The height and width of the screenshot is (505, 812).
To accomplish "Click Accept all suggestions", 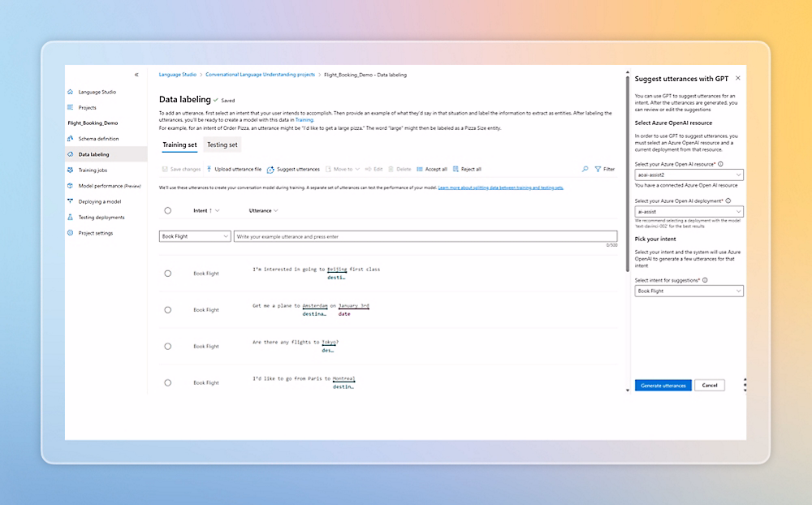I will pyautogui.click(x=432, y=169).
